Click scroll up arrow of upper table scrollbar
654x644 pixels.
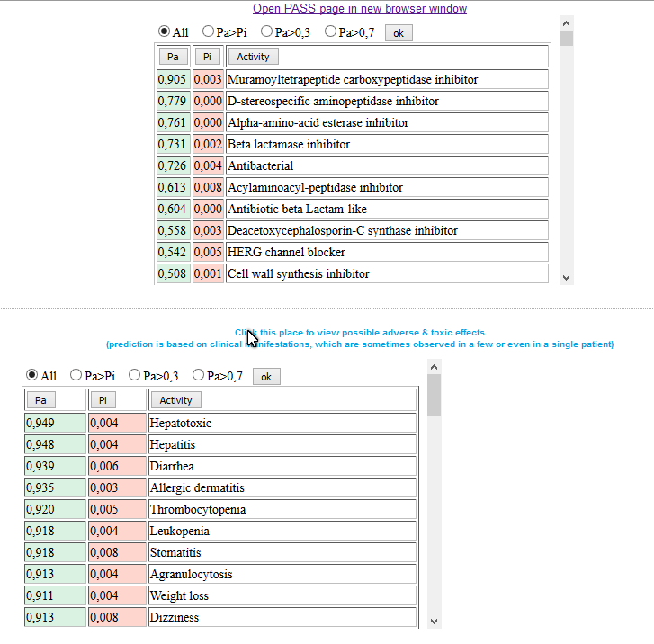pos(566,23)
